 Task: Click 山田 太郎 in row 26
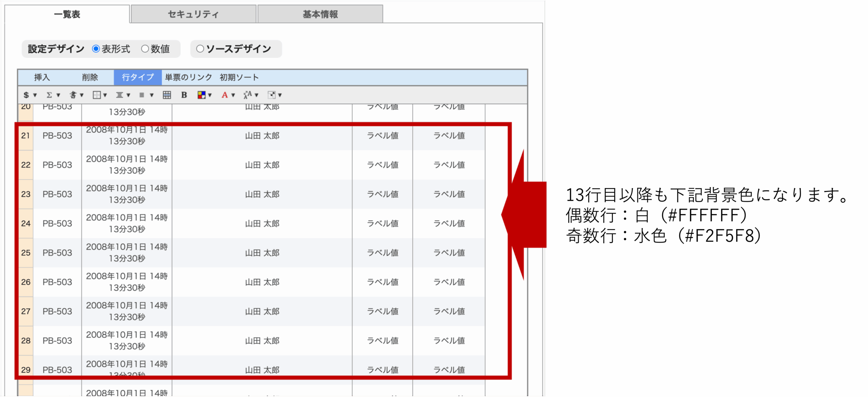262,282
